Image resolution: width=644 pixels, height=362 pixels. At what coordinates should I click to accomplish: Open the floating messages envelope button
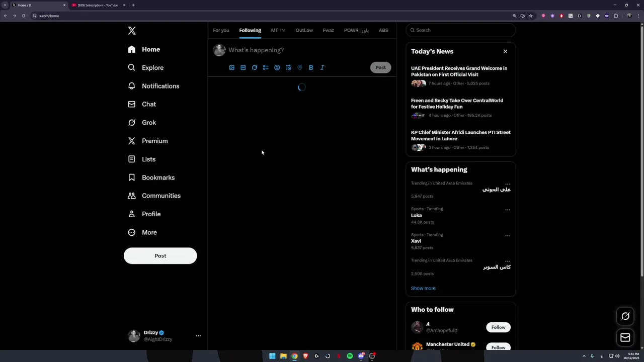(x=625, y=338)
